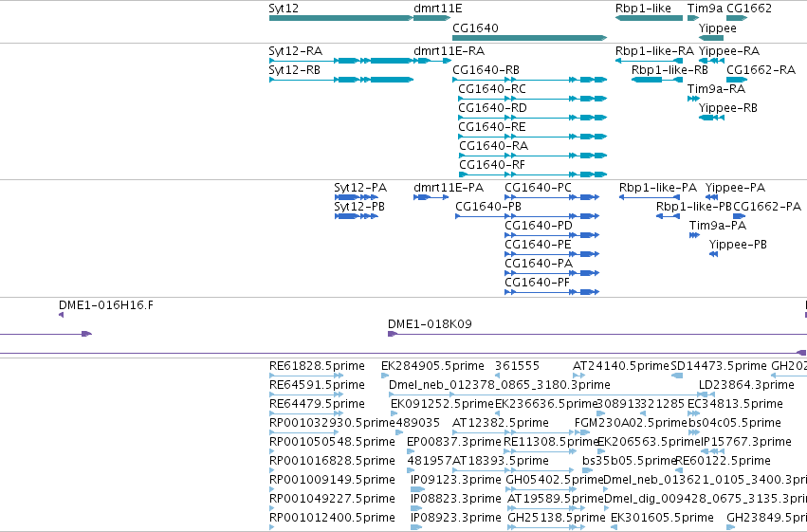Select the Rbp1-like-PB protein feature
The width and height of the screenshot is (807, 532).
point(668,216)
